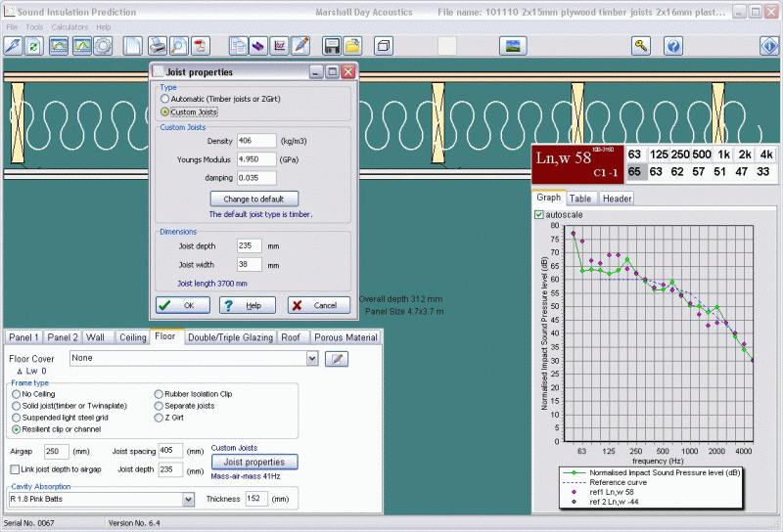The width and height of the screenshot is (783, 532).
Task: Click the small plot chart toolbar icon
Action: pyautogui.click(x=279, y=46)
